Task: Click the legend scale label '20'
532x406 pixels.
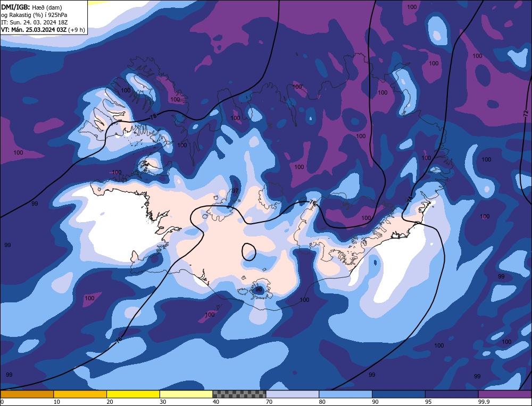Action: click(x=110, y=402)
